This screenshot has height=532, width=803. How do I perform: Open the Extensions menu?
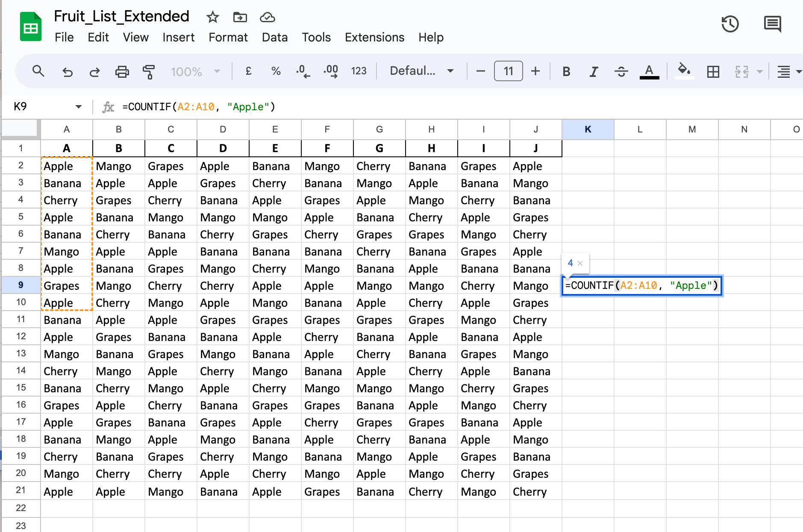(x=374, y=38)
